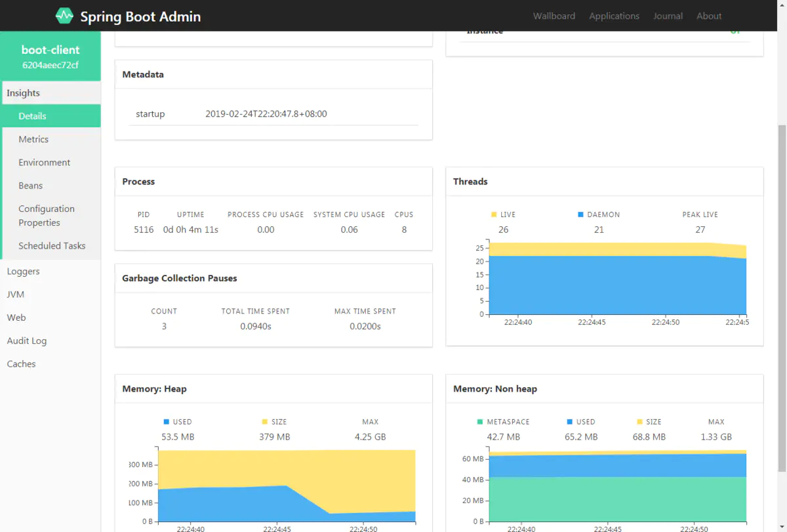Expand the JVM section

50,295
